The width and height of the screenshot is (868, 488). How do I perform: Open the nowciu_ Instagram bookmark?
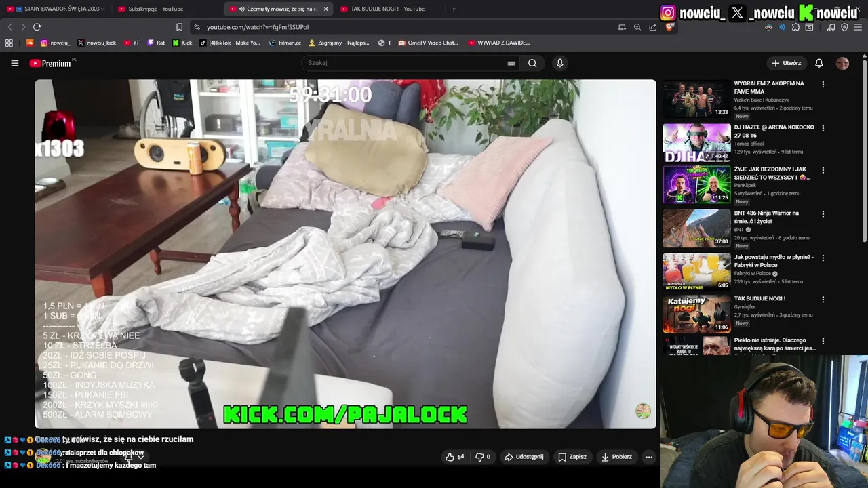pos(55,43)
